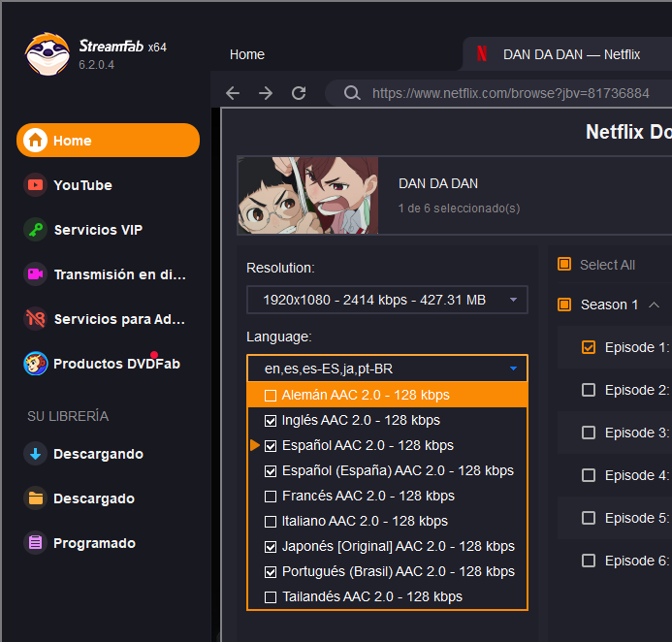Uncheck Japonés [Original] audio track
672x642 pixels.
(x=271, y=547)
